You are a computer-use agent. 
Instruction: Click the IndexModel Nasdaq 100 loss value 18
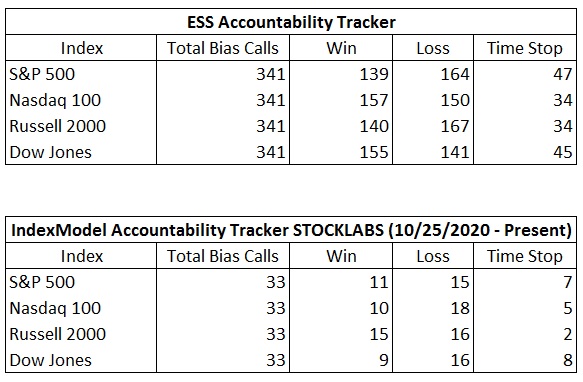click(x=460, y=308)
